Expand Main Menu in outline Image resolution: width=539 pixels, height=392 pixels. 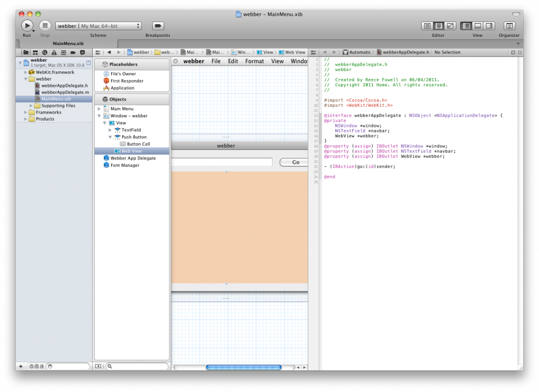99,108
